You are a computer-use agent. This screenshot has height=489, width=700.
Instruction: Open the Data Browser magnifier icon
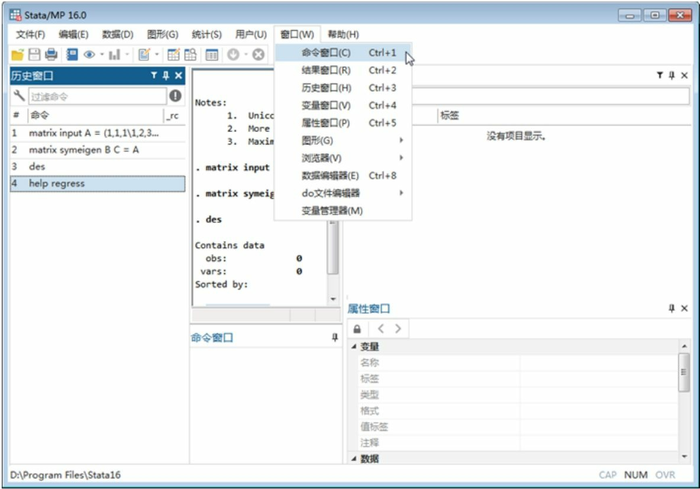point(191,54)
